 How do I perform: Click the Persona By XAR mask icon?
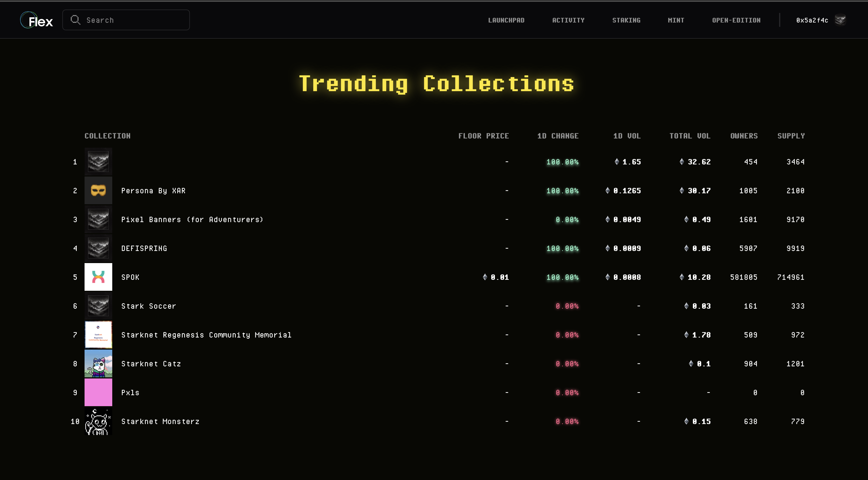[x=98, y=190]
